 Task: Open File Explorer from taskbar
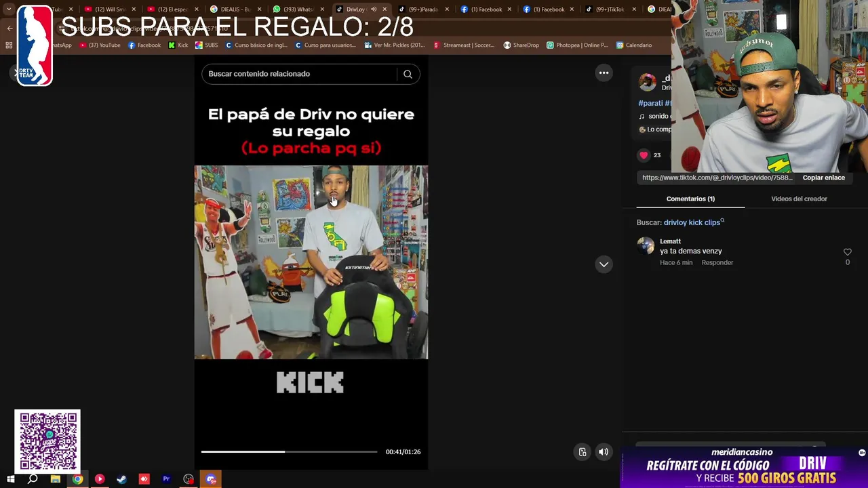tap(55, 479)
